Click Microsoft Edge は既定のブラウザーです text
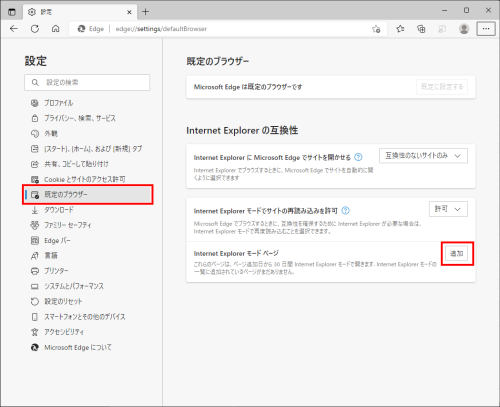Image resolution: width=500 pixels, height=407 pixels. click(x=248, y=87)
